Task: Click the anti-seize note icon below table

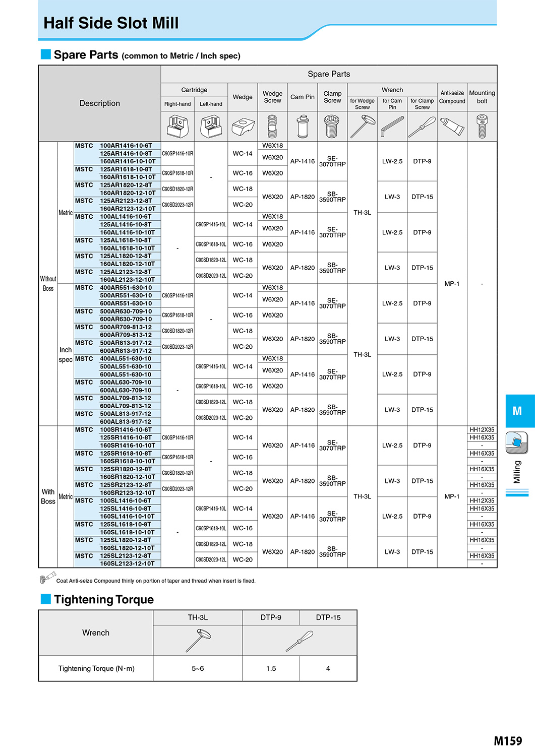Action: point(47,578)
